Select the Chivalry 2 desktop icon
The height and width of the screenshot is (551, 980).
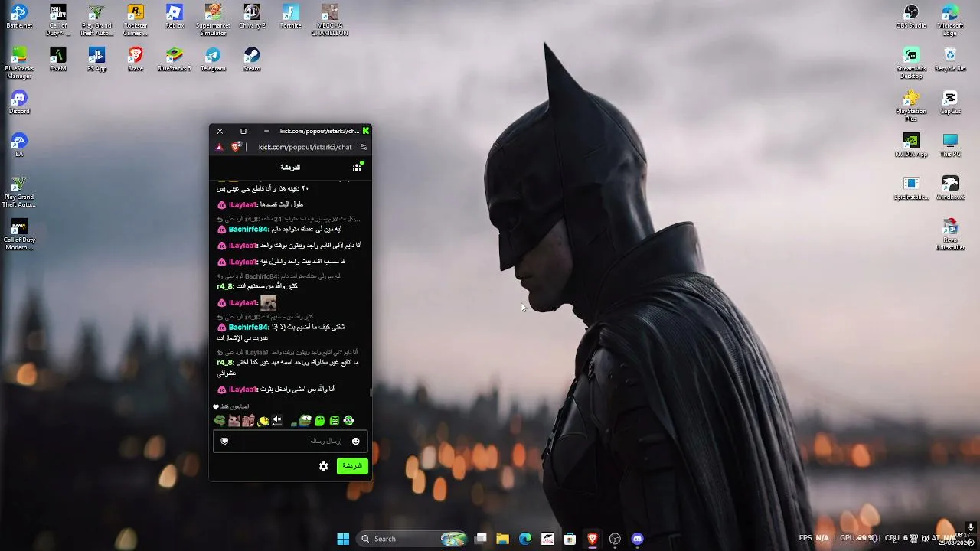252,17
